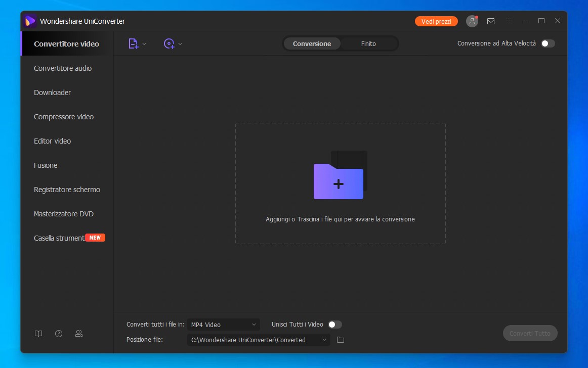Image resolution: width=588 pixels, height=368 pixels.
Task: Open Editor video section
Action: (52, 141)
